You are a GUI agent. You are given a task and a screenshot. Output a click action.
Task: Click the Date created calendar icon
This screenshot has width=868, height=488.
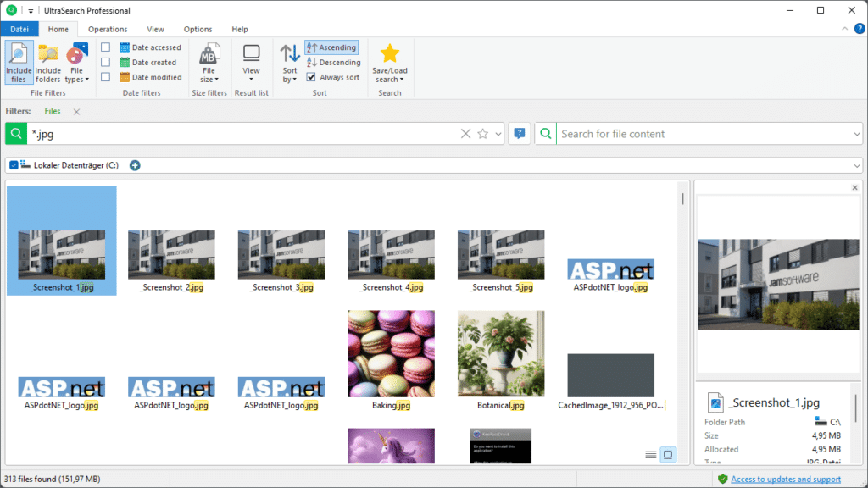(x=125, y=63)
